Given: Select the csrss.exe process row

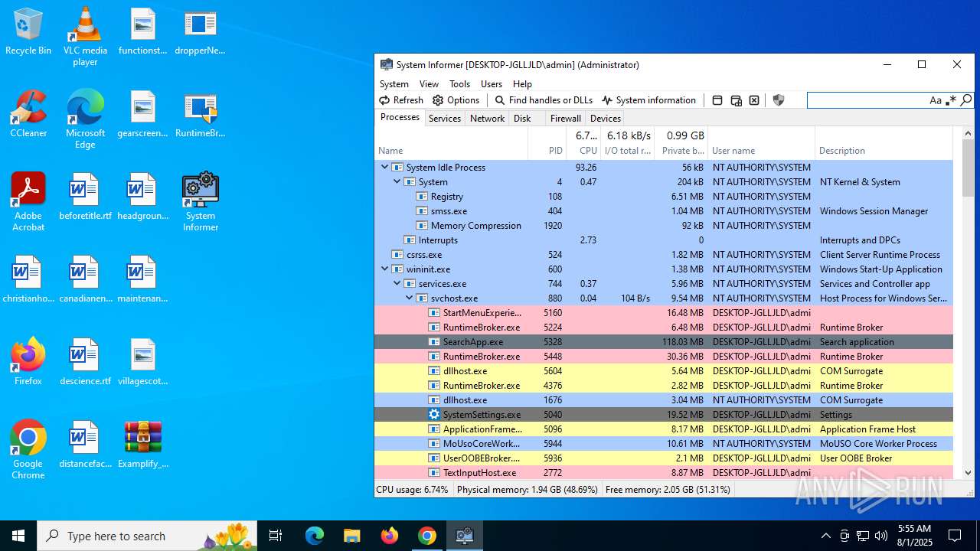Looking at the screenshot, I should pos(664,255).
